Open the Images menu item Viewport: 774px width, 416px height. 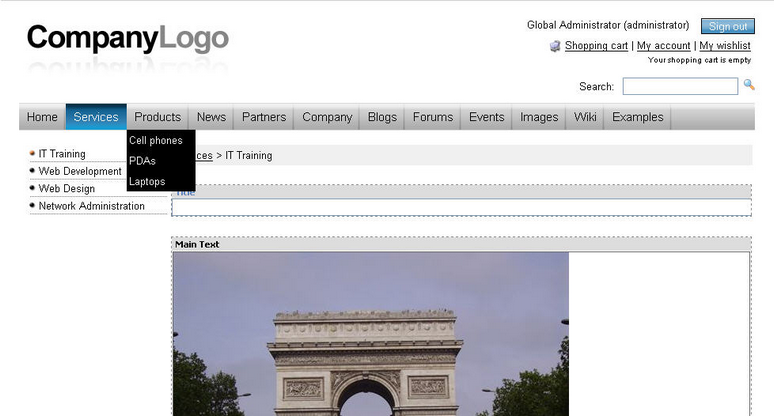point(539,117)
